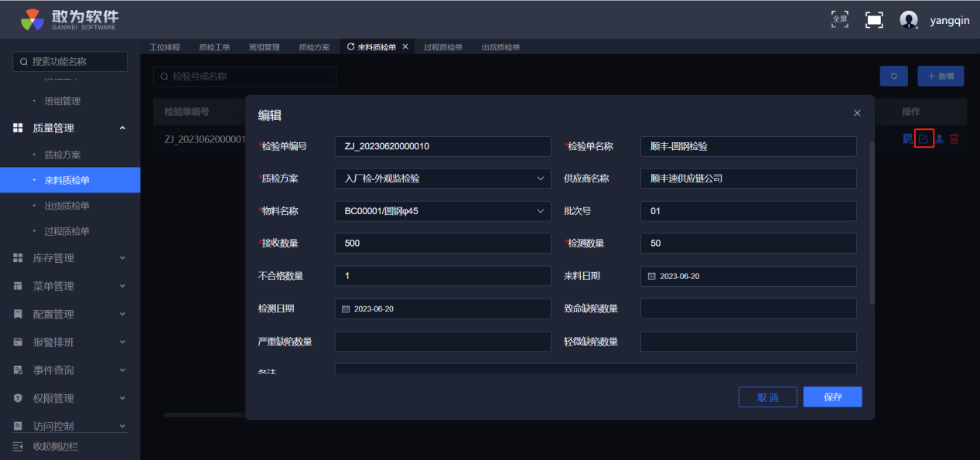The width and height of the screenshot is (980, 460).
Task: Click the 检验单编号 input field
Action: 443,146
